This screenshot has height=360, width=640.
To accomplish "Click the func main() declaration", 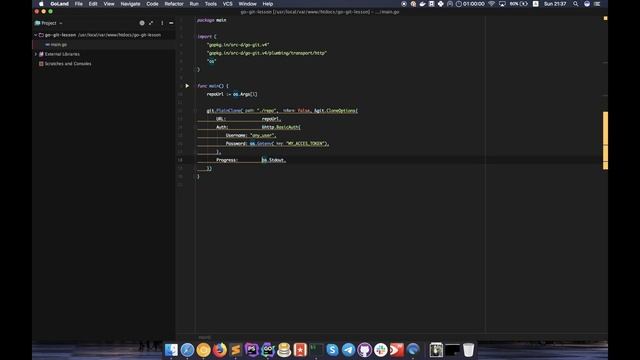I will coord(213,86).
